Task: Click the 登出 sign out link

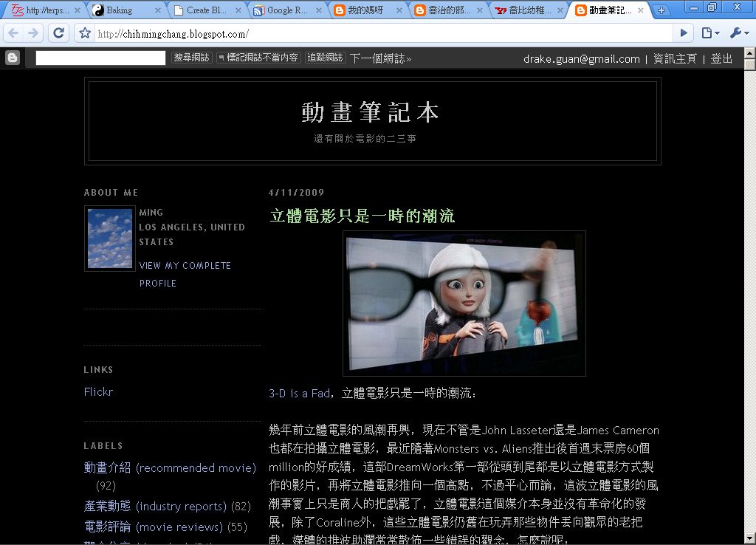Action: click(x=721, y=59)
